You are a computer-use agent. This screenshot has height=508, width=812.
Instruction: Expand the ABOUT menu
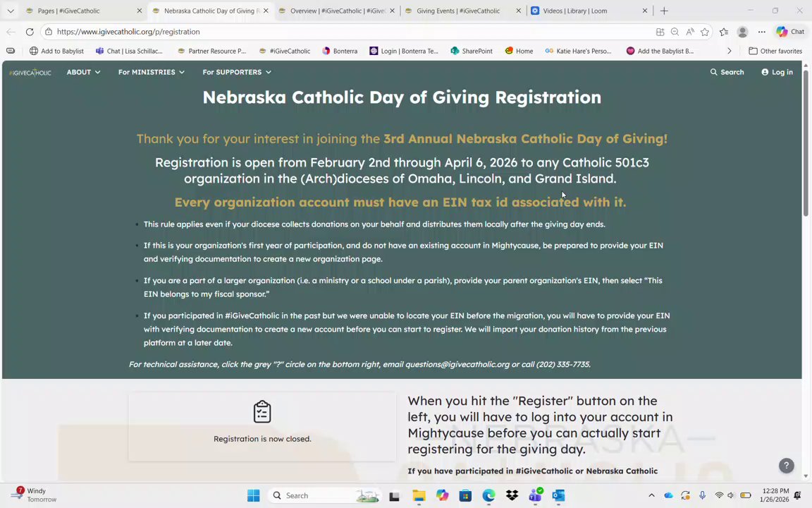click(x=83, y=72)
